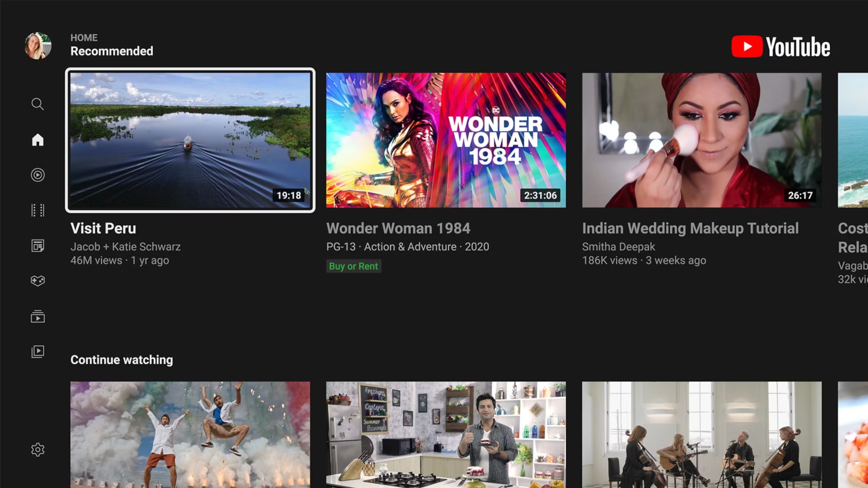The width and height of the screenshot is (868, 488).
Task: Click the HOME recommended section label
Action: point(112,45)
